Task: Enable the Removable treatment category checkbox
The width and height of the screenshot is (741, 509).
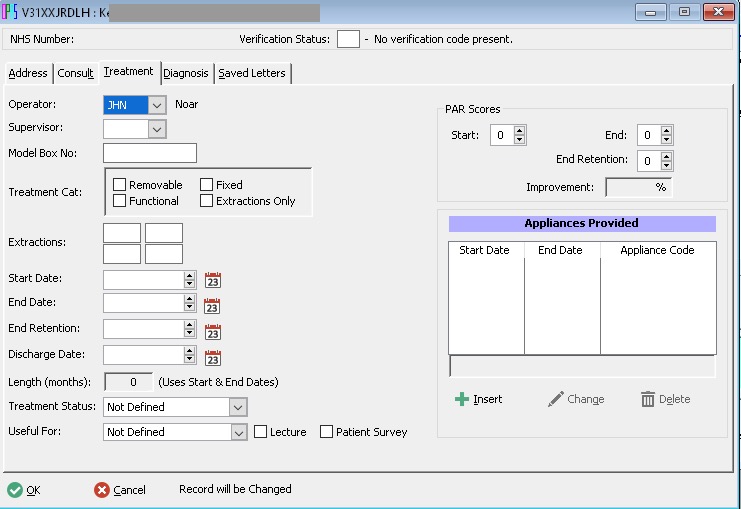Action: coord(120,185)
